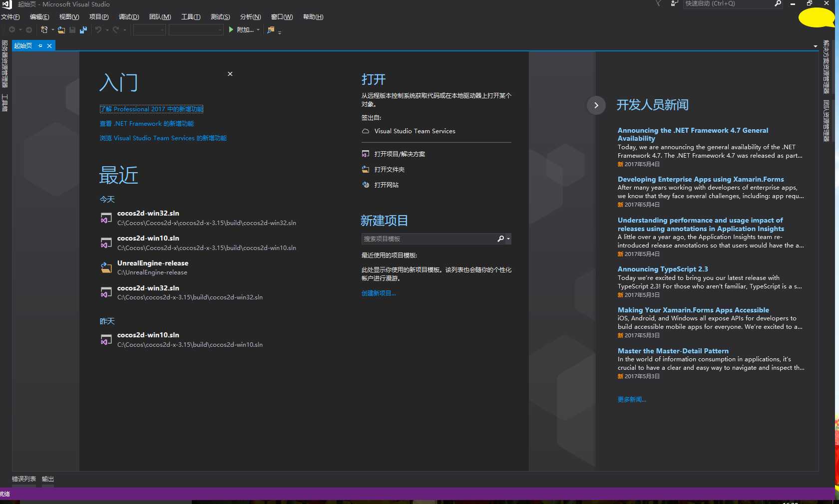The height and width of the screenshot is (504, 839).
Task: Click the 创建新项目... link
Action: (379, 293)
